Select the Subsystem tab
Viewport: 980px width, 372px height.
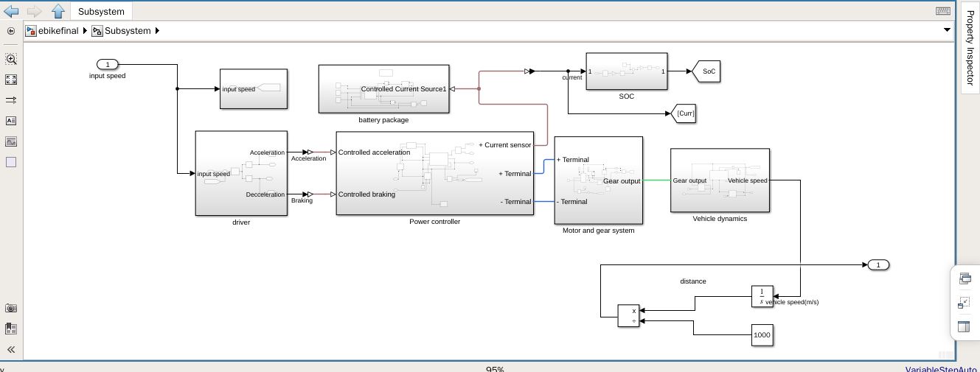[x=103, y=11]
